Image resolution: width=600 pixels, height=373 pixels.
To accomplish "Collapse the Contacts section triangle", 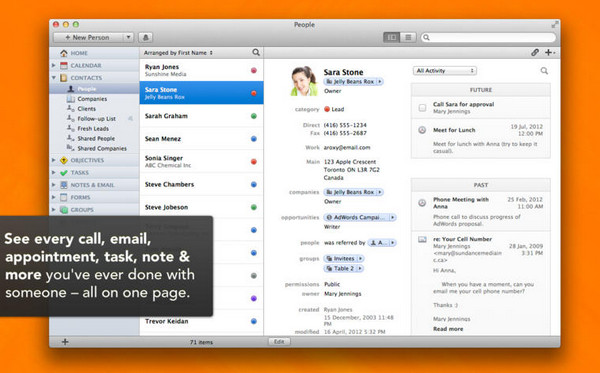I will [54, 78].
